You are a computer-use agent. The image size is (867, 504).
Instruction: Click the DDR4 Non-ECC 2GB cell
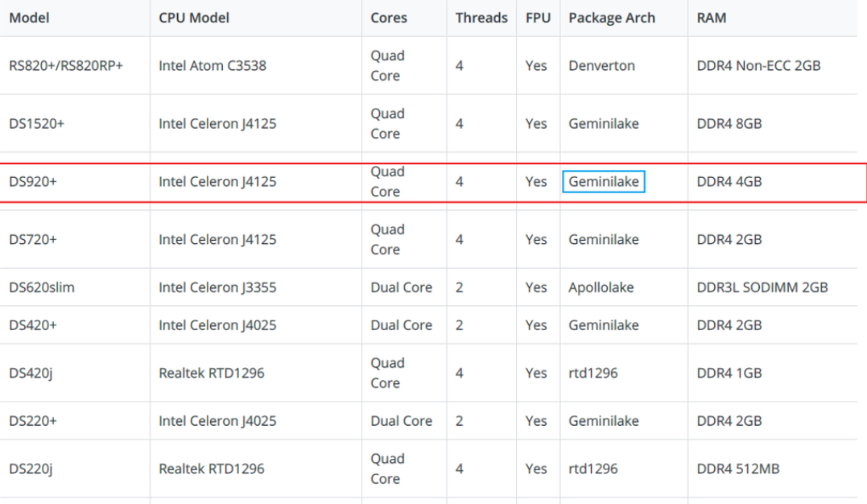point(758,66)
